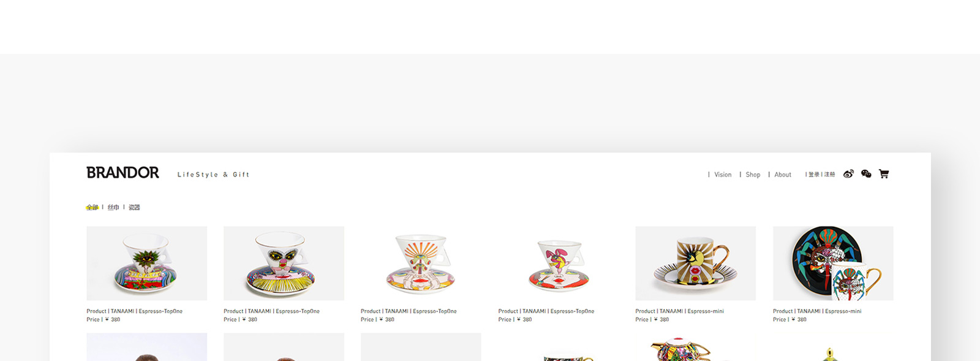Screen dimensions: 980x361
Task: Click the LifeStyle & Gift tagline
Action: click(x=213, y=175)
